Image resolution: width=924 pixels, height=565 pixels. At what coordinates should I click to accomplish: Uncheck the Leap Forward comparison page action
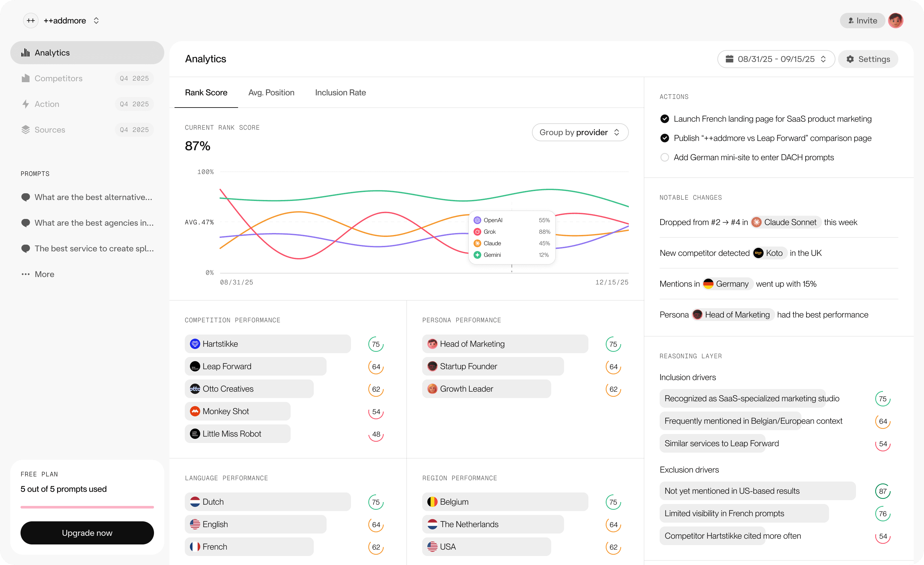(664, 138)
